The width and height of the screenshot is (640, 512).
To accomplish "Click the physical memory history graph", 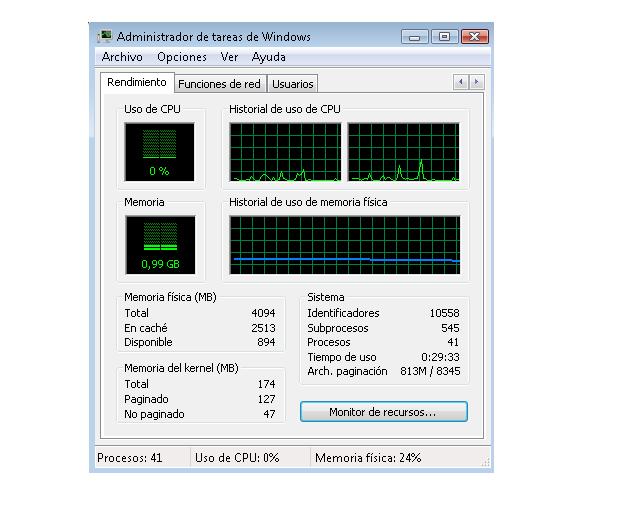I will [x=344, y=245].
